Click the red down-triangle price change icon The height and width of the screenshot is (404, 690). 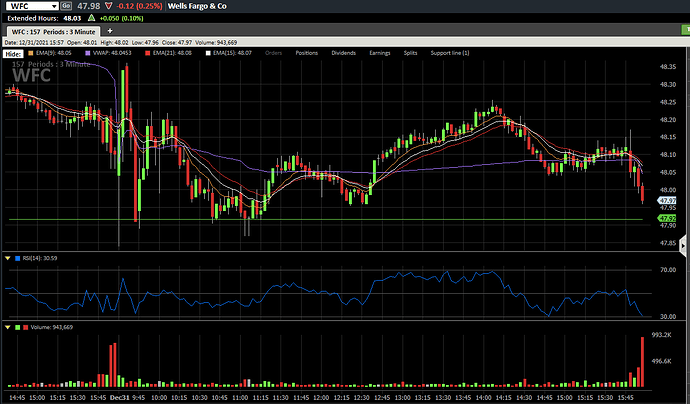(x=109, y=6)
